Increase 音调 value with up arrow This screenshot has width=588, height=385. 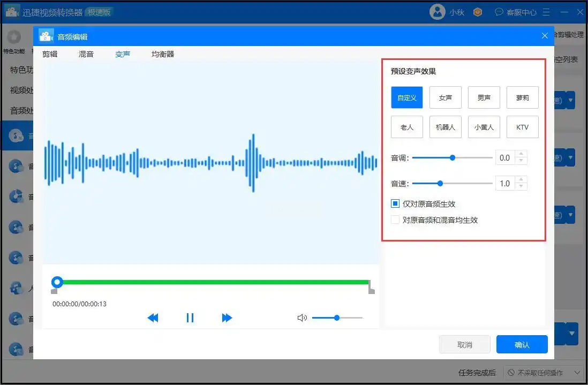coord(522,154)
